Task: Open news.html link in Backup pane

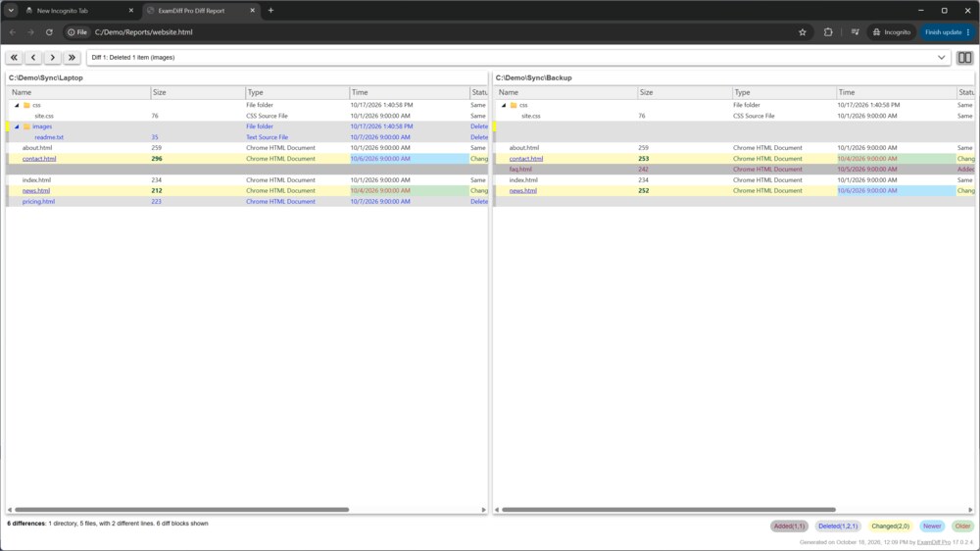Action: pyautogui.click(x=522, y=191)
